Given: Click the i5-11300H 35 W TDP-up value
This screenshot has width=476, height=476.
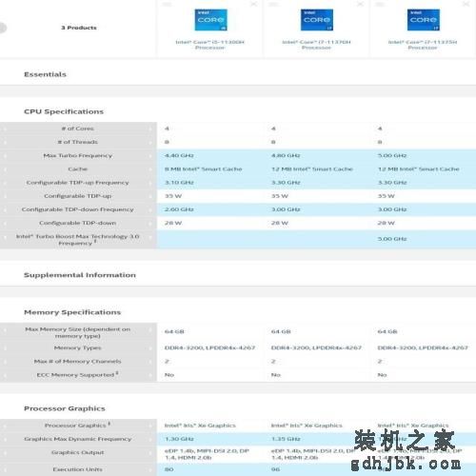Looking at the screenshot, I should pyautogui.click(x=173, y=196).
